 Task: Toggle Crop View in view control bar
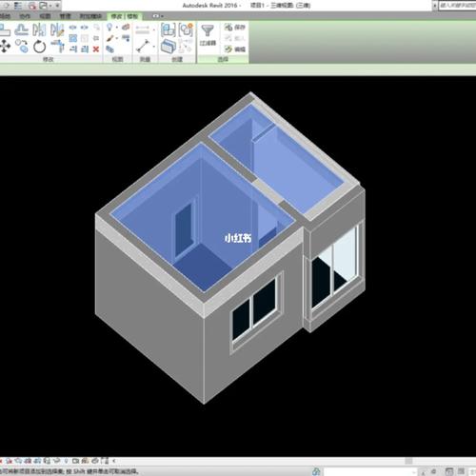click(28, 461)
